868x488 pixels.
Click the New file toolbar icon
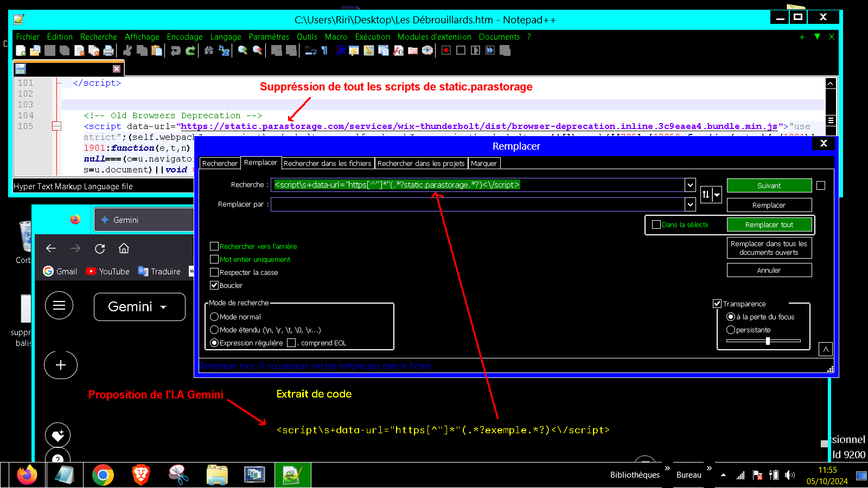(x=21, y=50)
